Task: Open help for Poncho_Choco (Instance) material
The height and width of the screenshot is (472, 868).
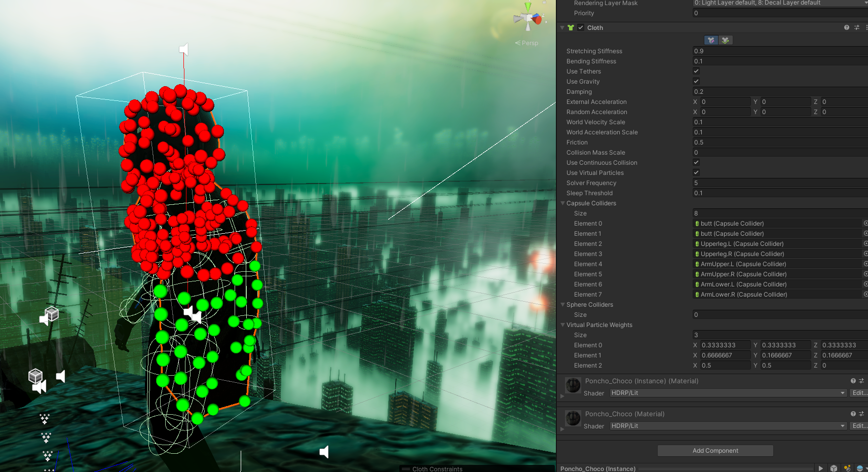Action: click(x=853, y=381)
